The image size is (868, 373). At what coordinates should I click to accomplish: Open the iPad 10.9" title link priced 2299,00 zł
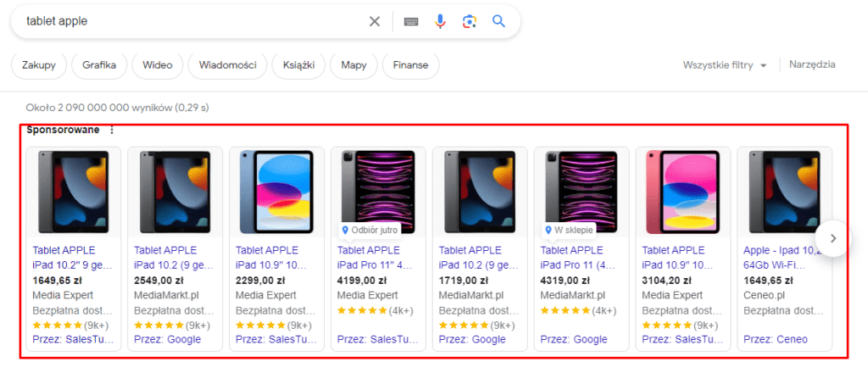(275, 258)
